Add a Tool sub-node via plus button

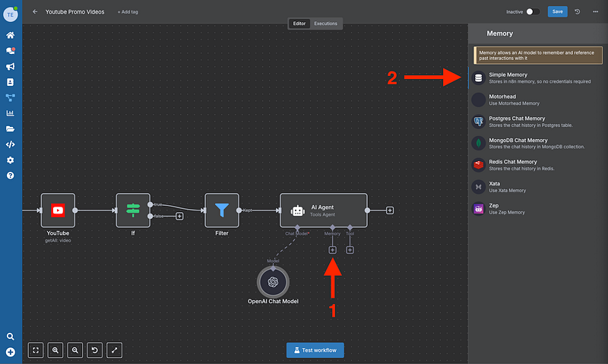pos(350,249)
